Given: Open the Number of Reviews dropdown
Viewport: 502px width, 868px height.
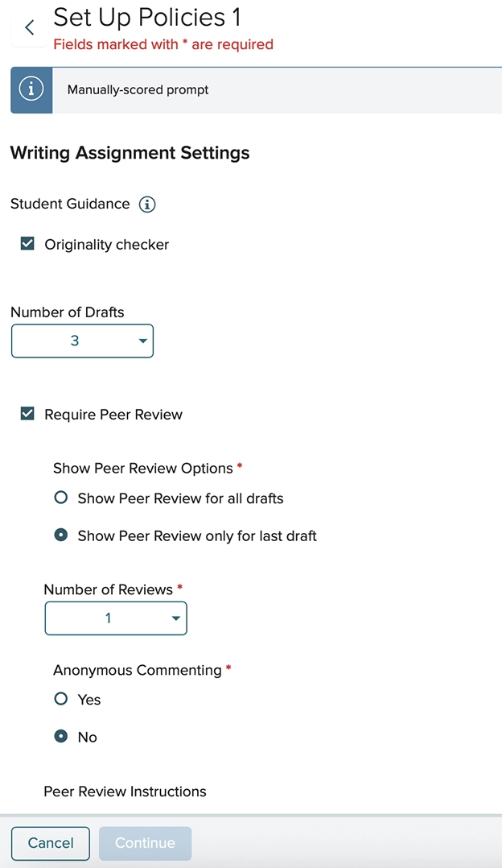Looking at the screenshot, I should pyautogui.click(x=116, y=618).
